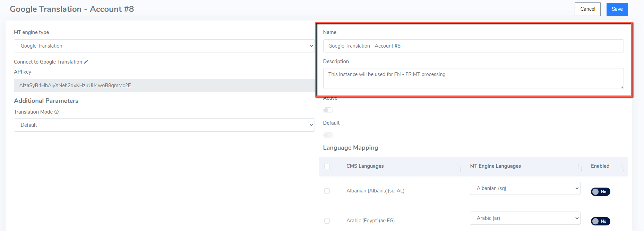The width and height of the screenshot is (644, 231).
Task: Click the Connect to Google Translation label
Action: coord(48,62)
